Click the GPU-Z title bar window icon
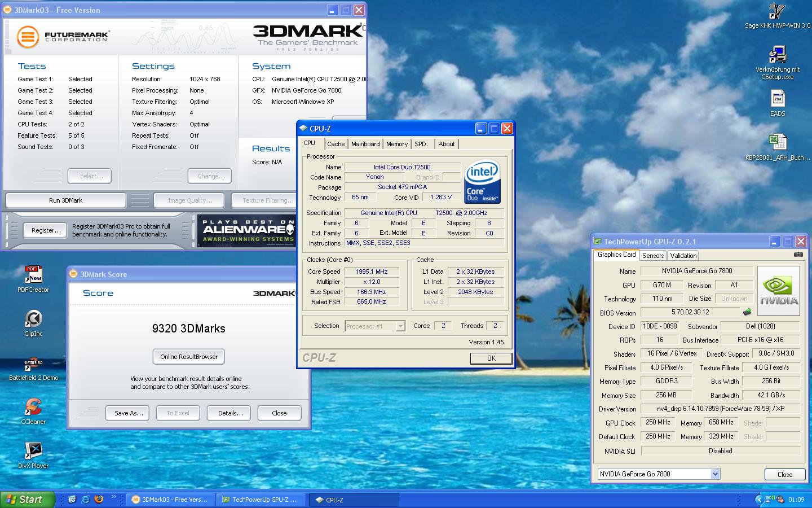Image resolution: width=812 pixels, height=508 pixels. pyautogui.click(x=597, y=242)
